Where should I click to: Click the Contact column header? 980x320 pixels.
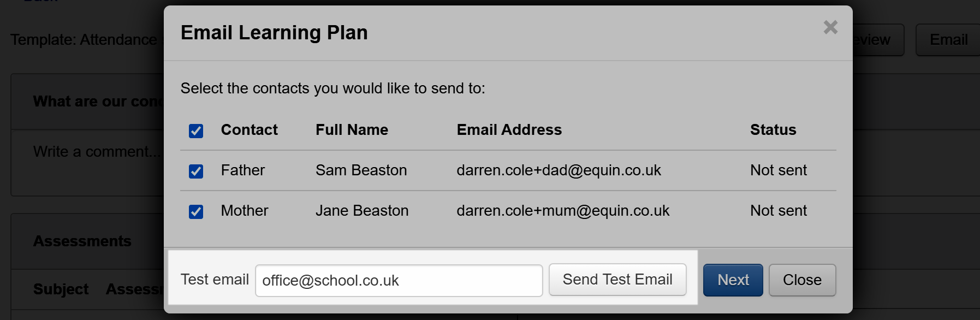click(249, 130)
